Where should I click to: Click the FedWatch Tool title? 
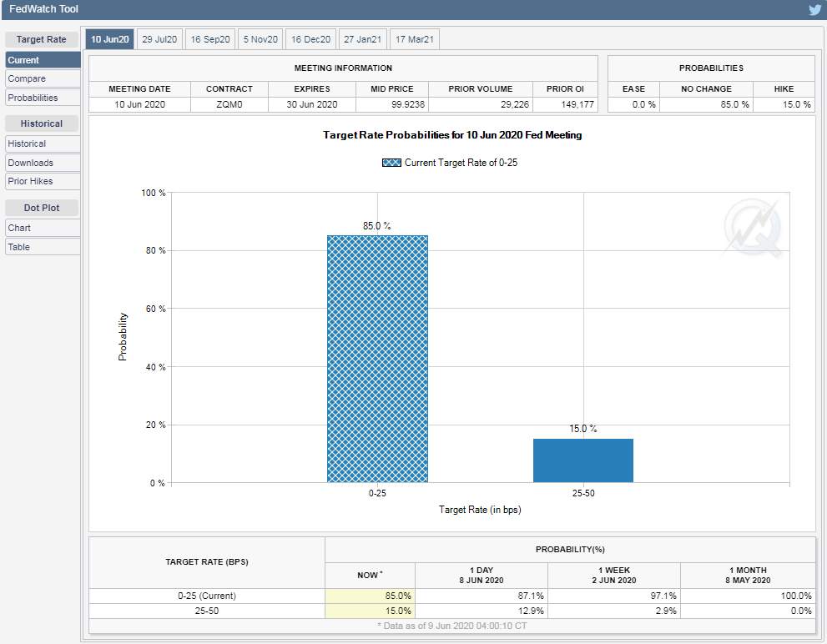[43, 9]
